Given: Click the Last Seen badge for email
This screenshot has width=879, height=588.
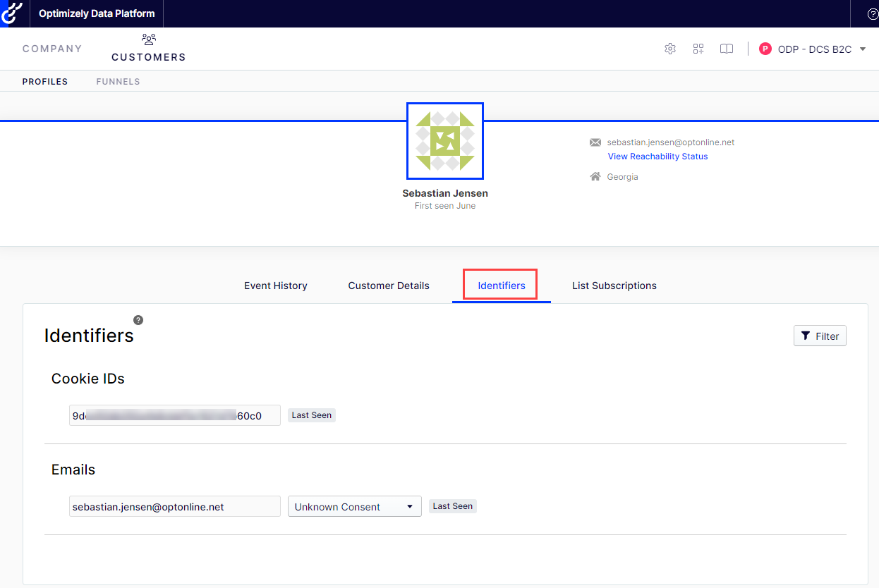Looking at the screenshot, I should click(453, 506).
